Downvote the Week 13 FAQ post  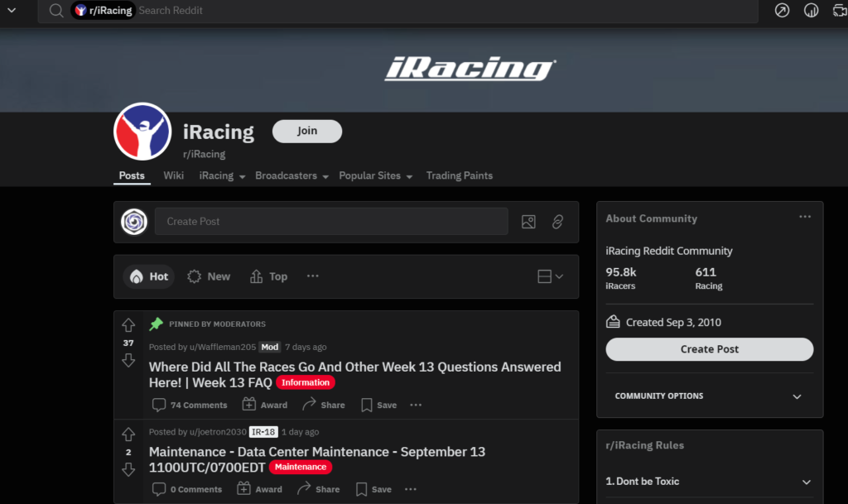pyautogui.click(x=128, y=360)
